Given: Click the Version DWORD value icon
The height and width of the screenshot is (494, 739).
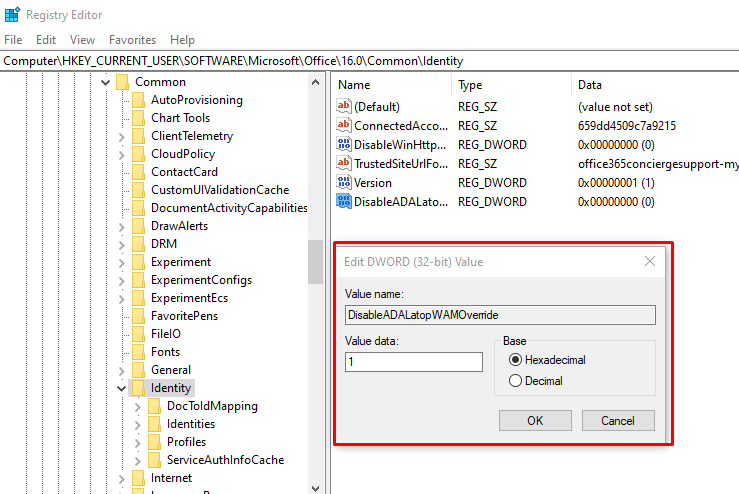Looking at the screenshot, I should 344,183.
